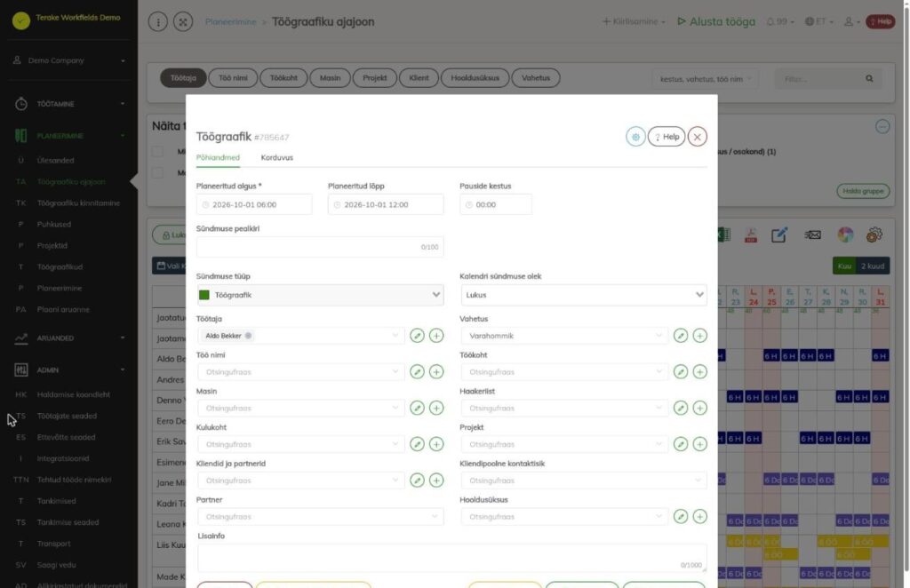Image resolution: width=910 pixels, height=588 pixels.
Task: Add a new project with Projekt plus icon
Action: click(x=700, y=444)
